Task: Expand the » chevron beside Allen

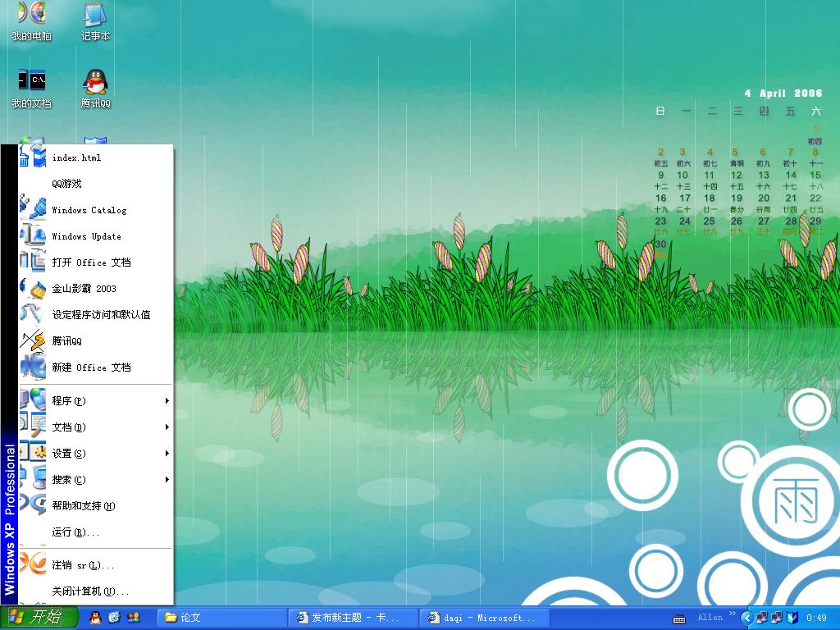Action: [733, 614]
